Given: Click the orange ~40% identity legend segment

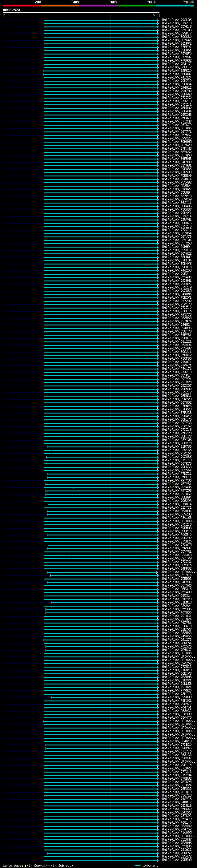Looking at the screenshot, I should tap(60, 6).
